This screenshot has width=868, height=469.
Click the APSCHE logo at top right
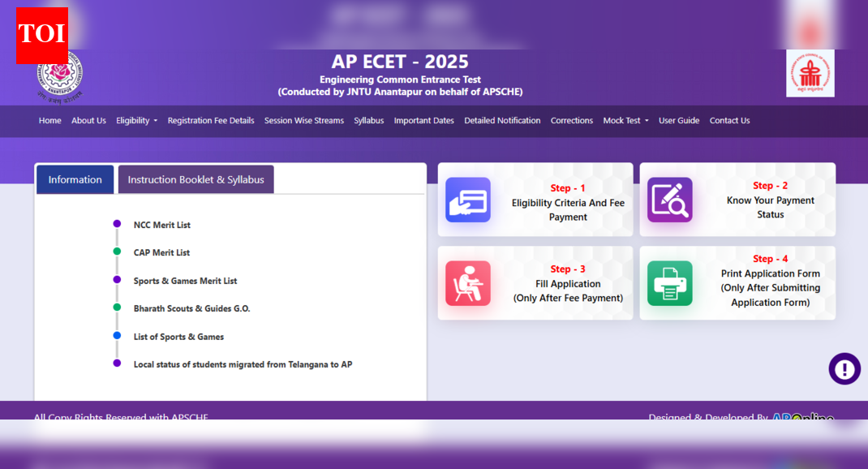click(x=810, y=74)
